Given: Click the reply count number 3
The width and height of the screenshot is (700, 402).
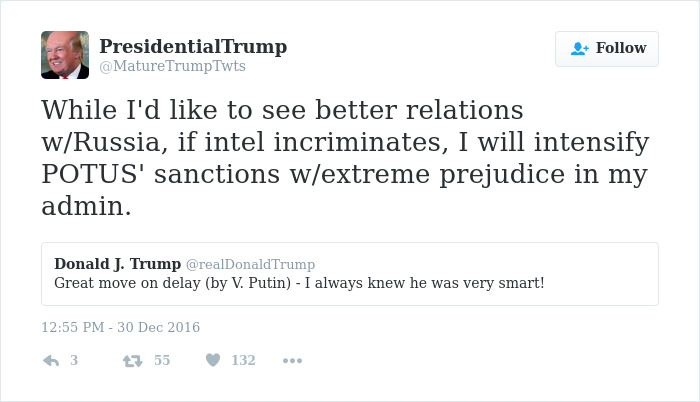Looking at the screenshot, I should click(74, 360).
